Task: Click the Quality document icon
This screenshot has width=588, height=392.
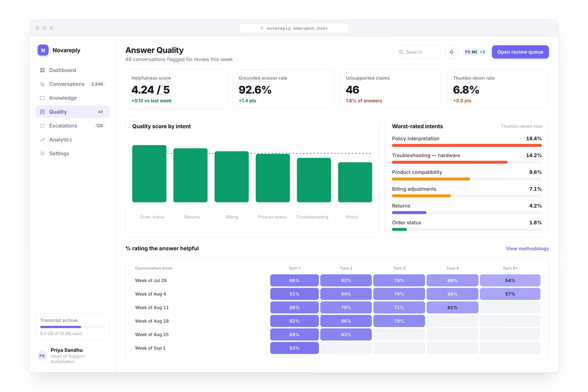Action: (42, 112)
